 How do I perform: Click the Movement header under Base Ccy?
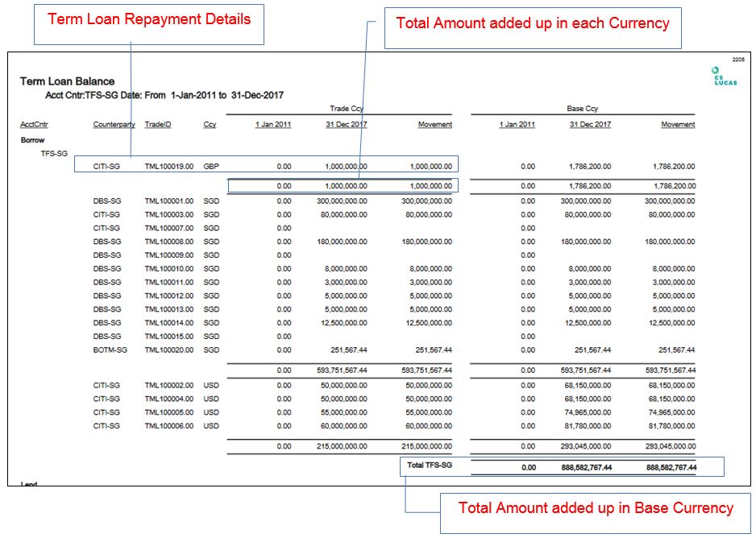coord(678,124)
